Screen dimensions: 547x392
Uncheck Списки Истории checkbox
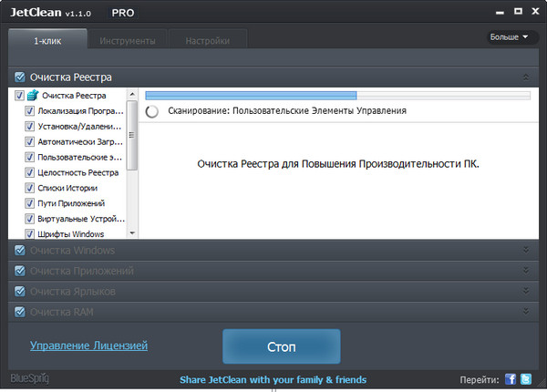30,188
